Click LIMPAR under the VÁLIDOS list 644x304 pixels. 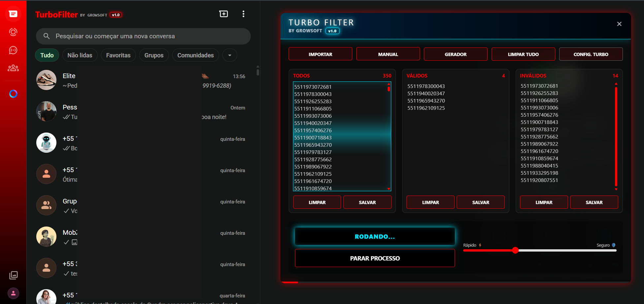coord(431,202)
